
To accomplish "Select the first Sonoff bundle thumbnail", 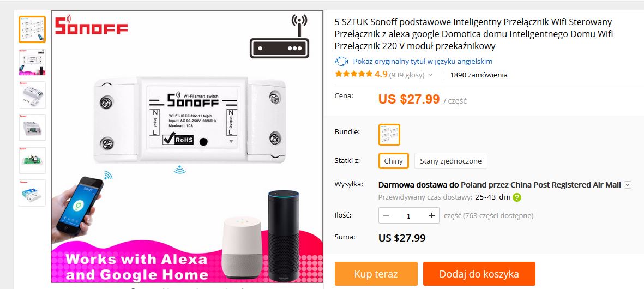I will 32,29.
